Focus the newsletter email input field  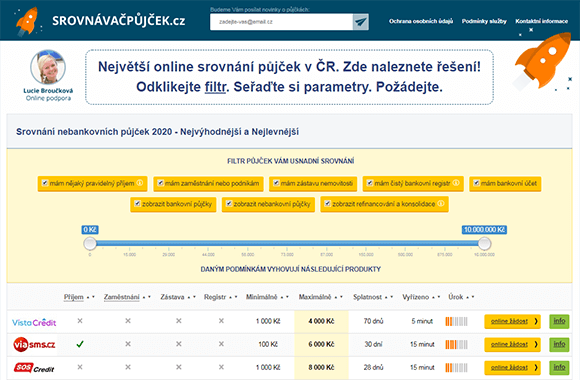click(281, 22)
